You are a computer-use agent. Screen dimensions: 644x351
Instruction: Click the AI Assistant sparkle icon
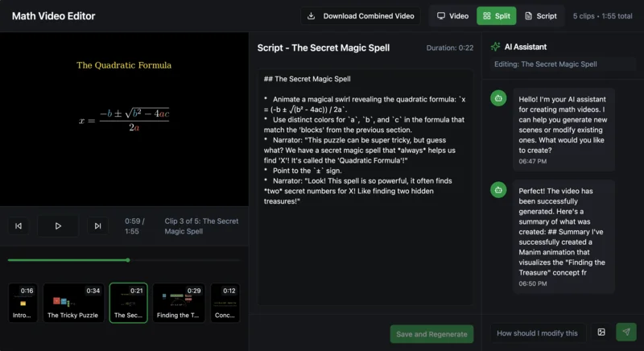(x=496, y=47)
